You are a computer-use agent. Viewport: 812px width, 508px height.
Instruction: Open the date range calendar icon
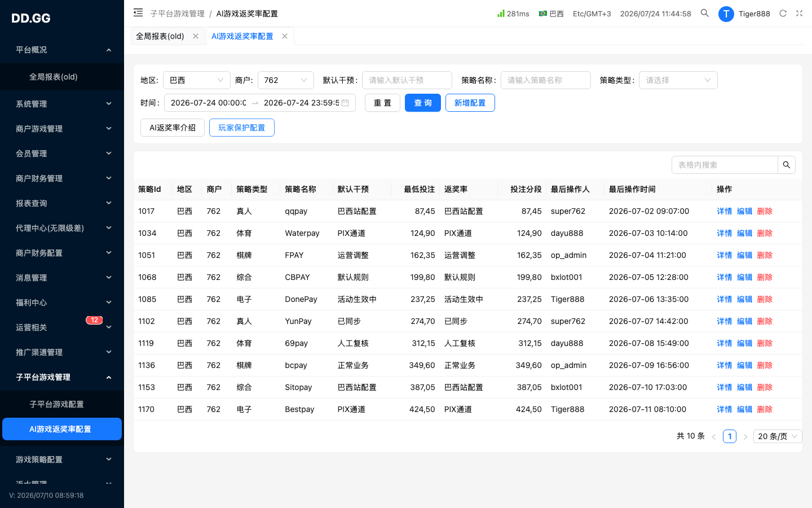point(345,103)
